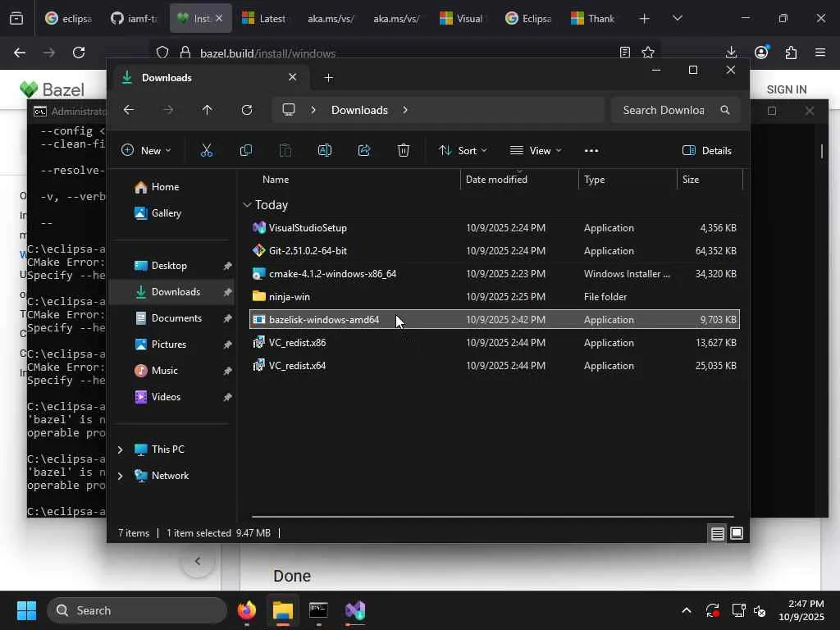Refresh the Downloads folder view
840x630 pixels.
pos(247,110)
